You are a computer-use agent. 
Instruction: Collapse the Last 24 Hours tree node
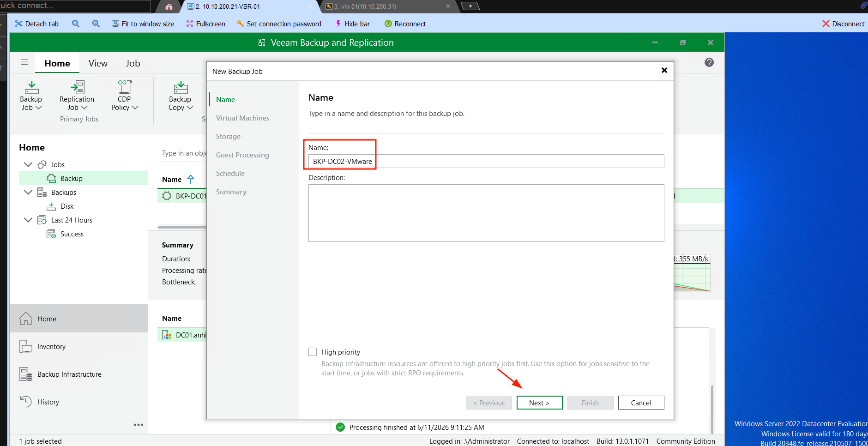pos(28,220)
